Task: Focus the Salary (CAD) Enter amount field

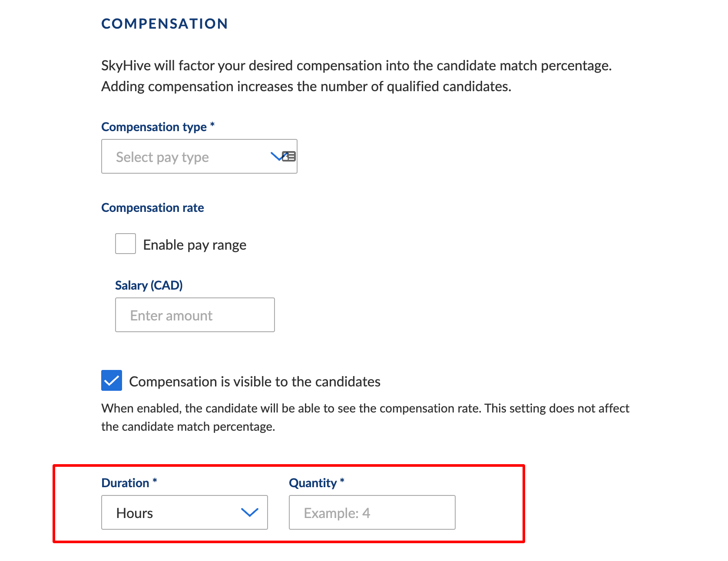Action: tap(195, 315)
